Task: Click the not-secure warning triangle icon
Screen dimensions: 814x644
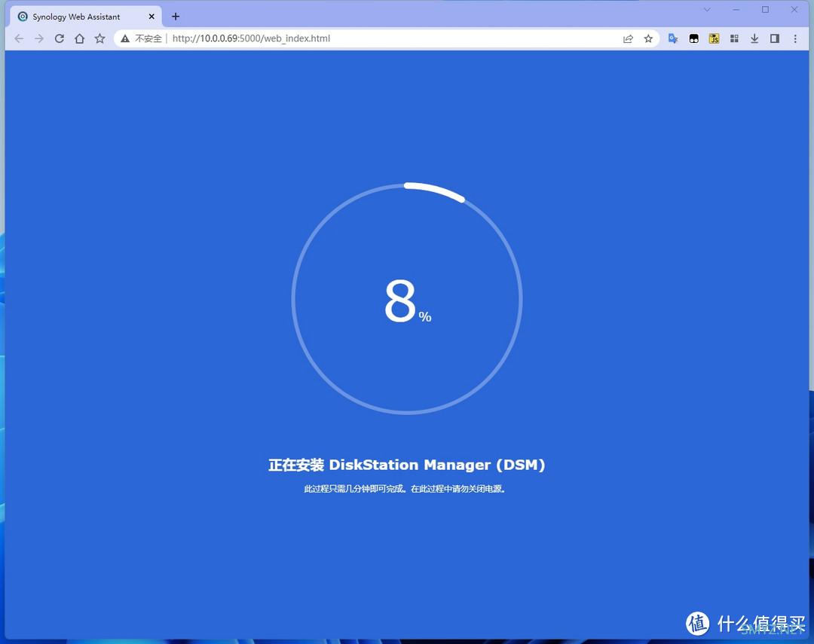Action: pyautogui.click(x=125, y=38)
